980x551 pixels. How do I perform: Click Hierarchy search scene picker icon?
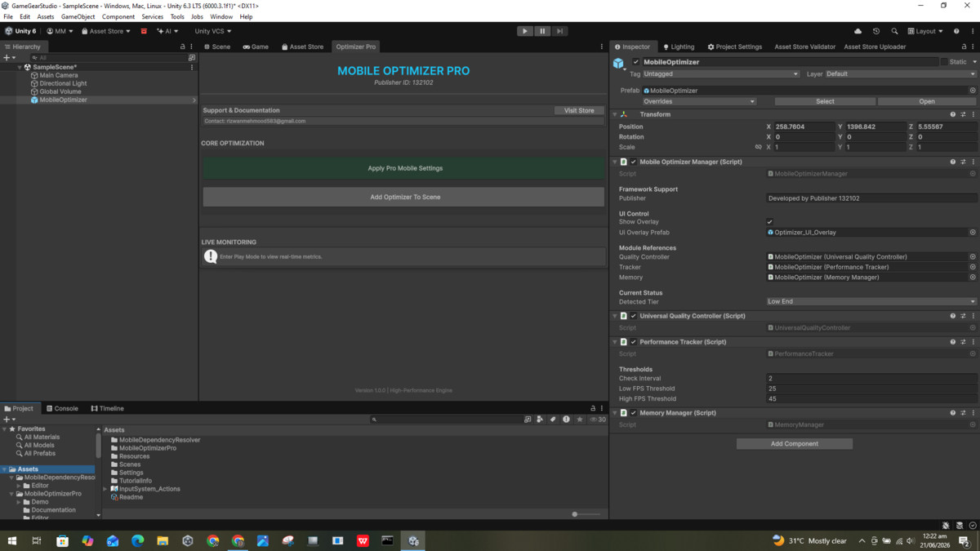(x=192, y=58)
